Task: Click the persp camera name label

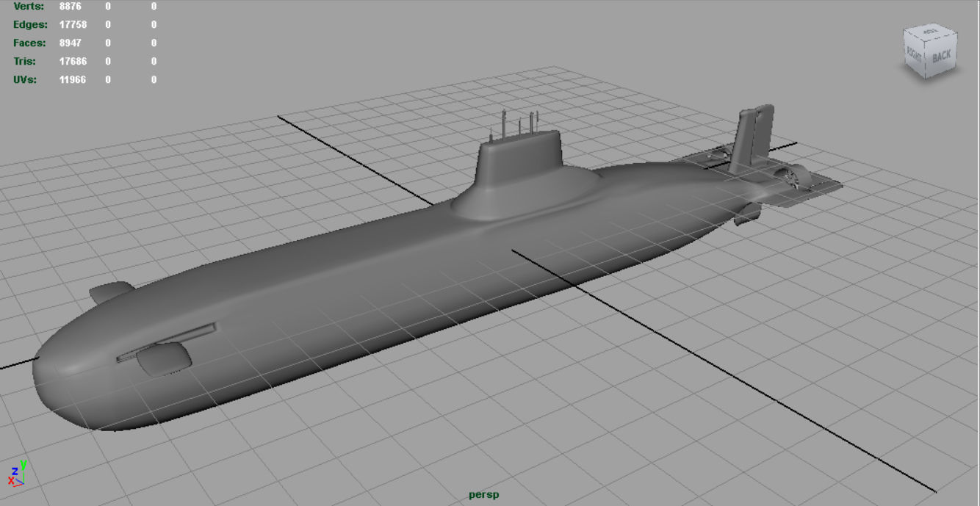Action: coord(483,495)
